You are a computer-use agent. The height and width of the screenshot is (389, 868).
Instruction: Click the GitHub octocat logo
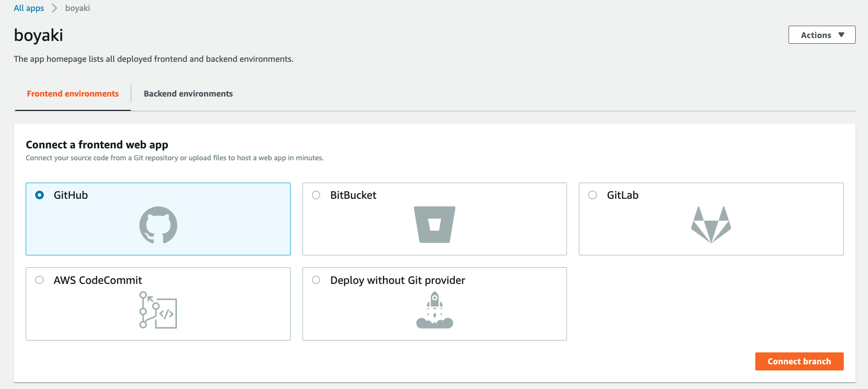coord(158,225)
